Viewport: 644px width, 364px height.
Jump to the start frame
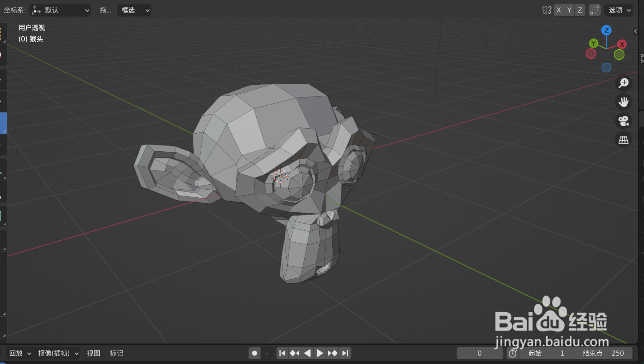(x=283, y=353)
